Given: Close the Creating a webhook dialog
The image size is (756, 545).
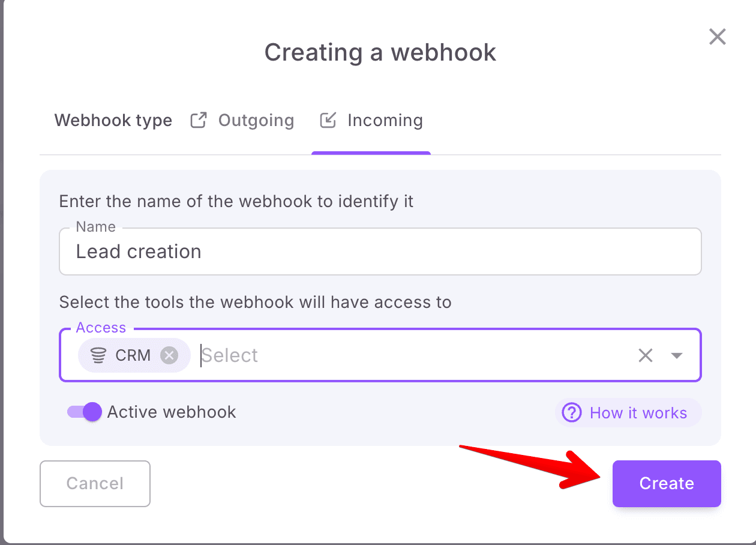Looking at the screenshot, I should 717,37.
